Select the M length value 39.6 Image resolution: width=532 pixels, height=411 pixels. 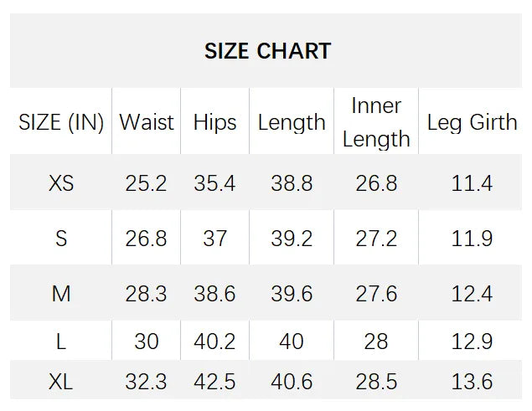pyautogui.click(x=292, y=294)
